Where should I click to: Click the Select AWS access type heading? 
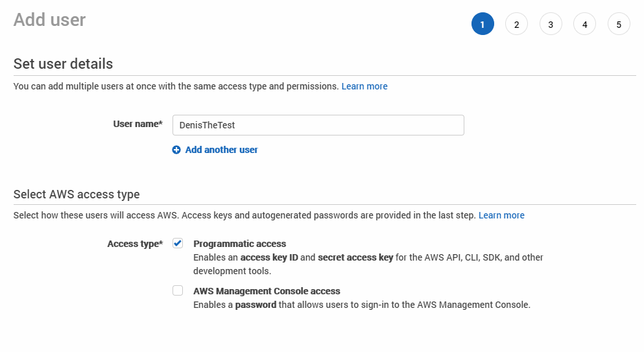[77, 194]
